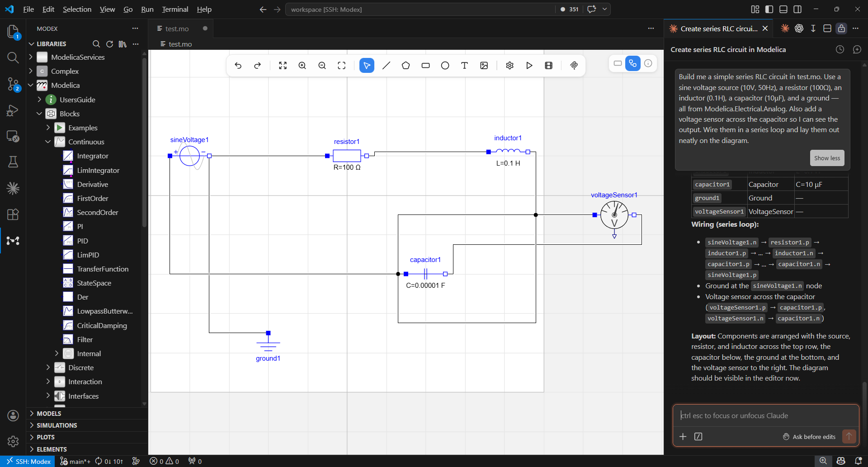Open the Selection menu

pyautogui.click(x=76, y=9)
